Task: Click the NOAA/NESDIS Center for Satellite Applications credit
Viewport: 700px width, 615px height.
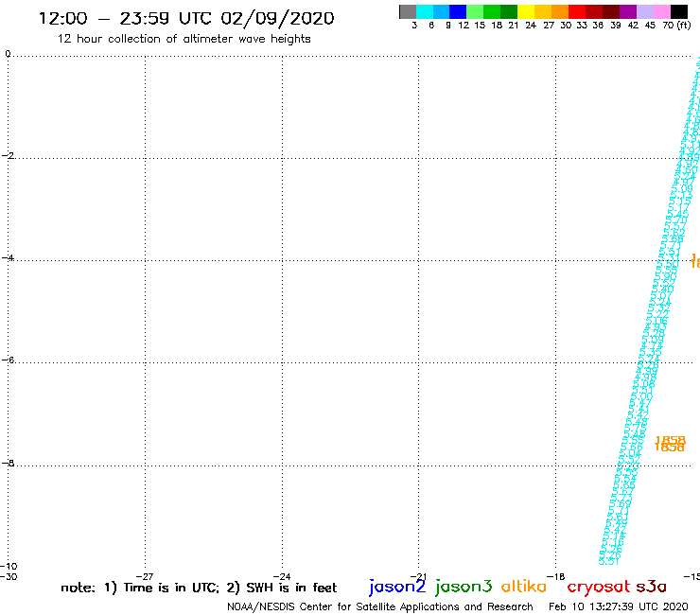Action: coord(380,607)
